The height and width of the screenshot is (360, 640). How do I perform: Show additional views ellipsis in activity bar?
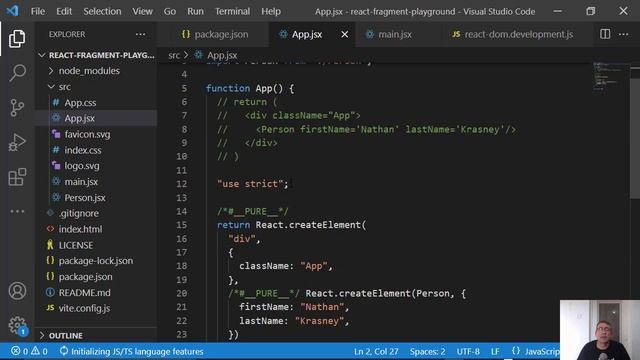click(17, 211)
